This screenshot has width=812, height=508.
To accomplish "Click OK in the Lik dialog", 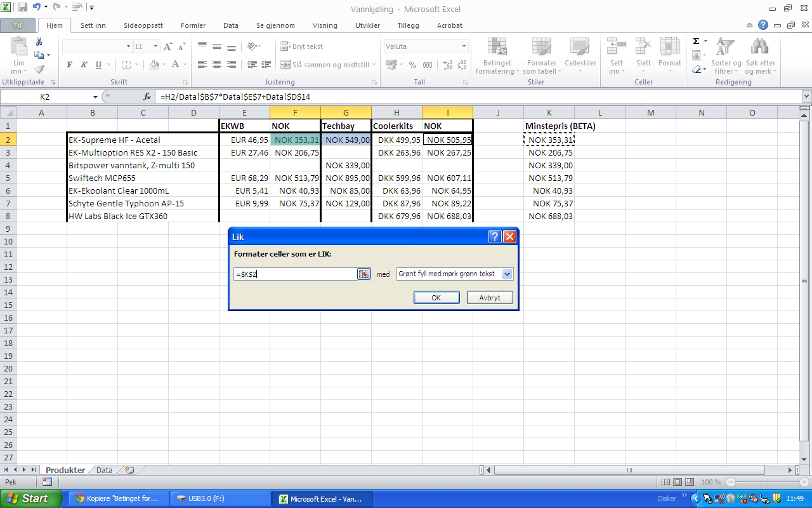I will pos(436,298).
